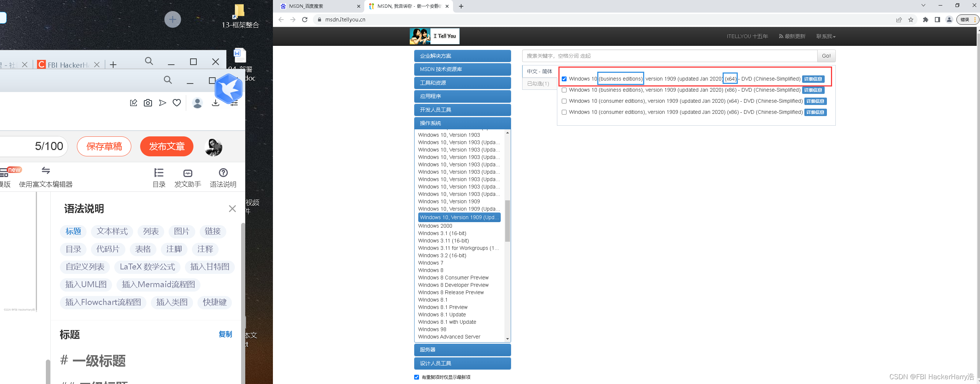Expand MSDN 技术资源库 category

tap(462, 69)
